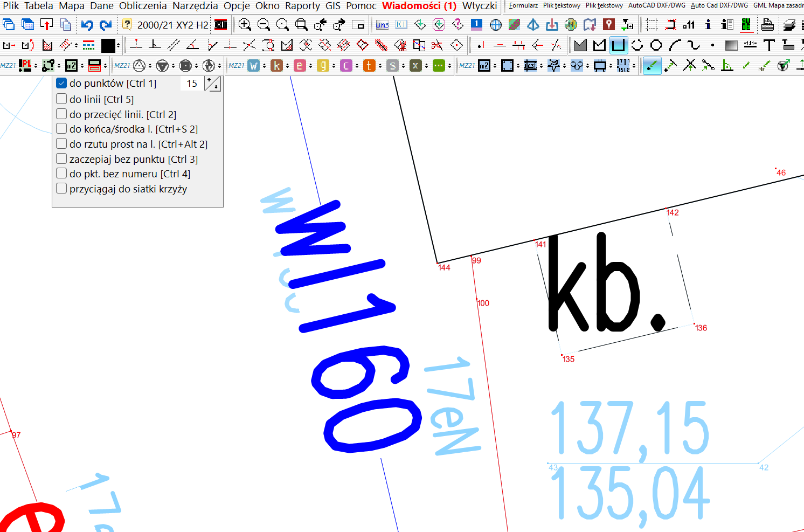Click the PL map layer icon

click(25, 66)
